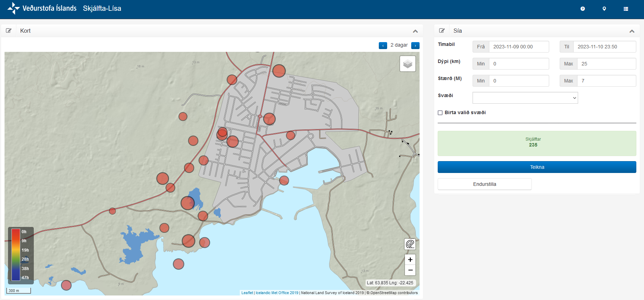Toggle the measure tool below layers
644x300 pixels.
410,244
